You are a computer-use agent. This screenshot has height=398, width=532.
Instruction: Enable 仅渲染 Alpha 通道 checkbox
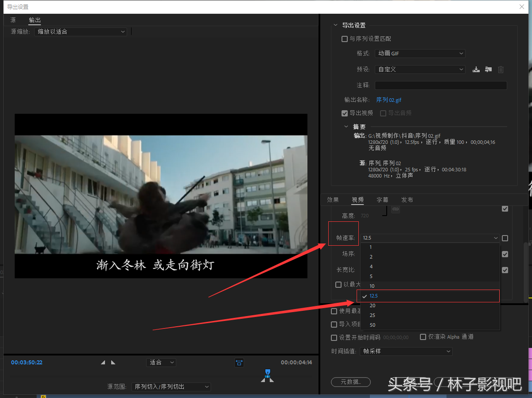[423, 337]
